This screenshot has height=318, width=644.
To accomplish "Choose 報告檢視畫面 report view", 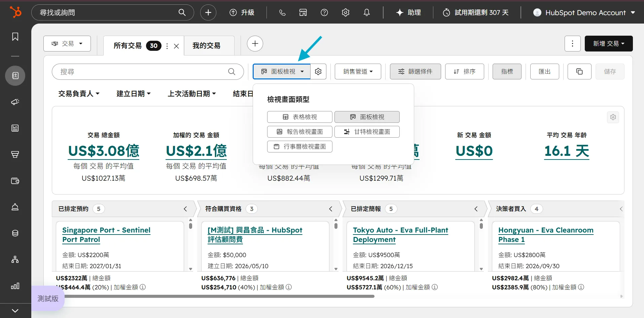I will (x=299, y=132).
